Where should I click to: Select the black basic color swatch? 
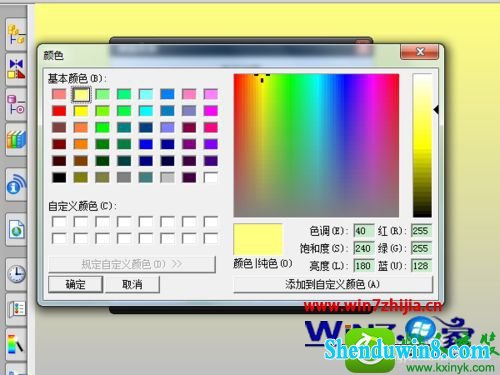point(59,177)
